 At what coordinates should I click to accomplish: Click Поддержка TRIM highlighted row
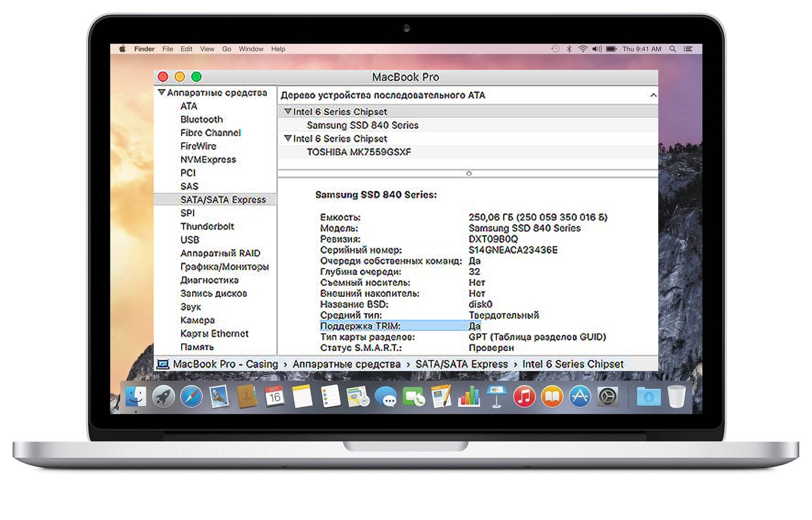pyautogui.click(x=401, y=326)
